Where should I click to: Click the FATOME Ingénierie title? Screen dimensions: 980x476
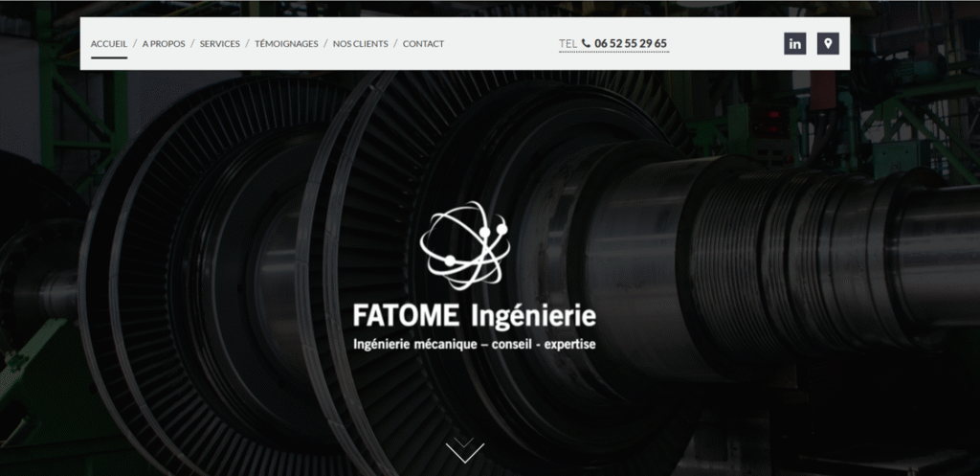pos(474,315)
